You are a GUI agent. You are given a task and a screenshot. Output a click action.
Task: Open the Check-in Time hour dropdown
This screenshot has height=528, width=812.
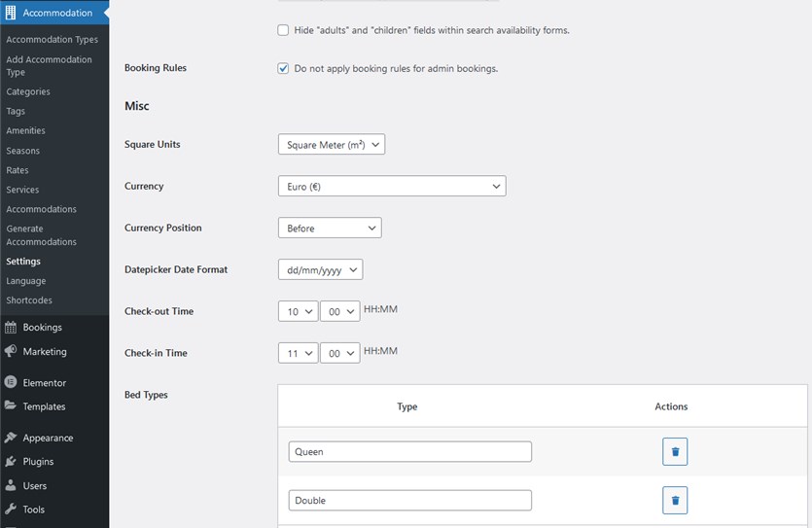(298, 353)
